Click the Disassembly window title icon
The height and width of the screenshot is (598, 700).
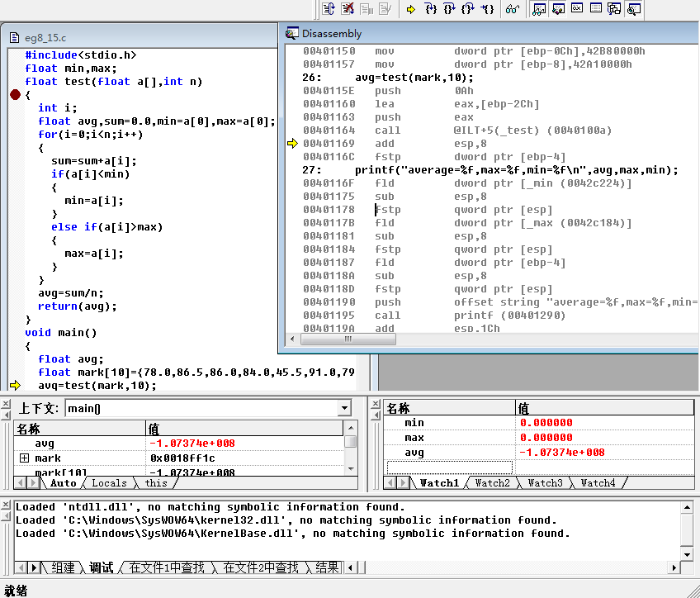coord(292,33)
